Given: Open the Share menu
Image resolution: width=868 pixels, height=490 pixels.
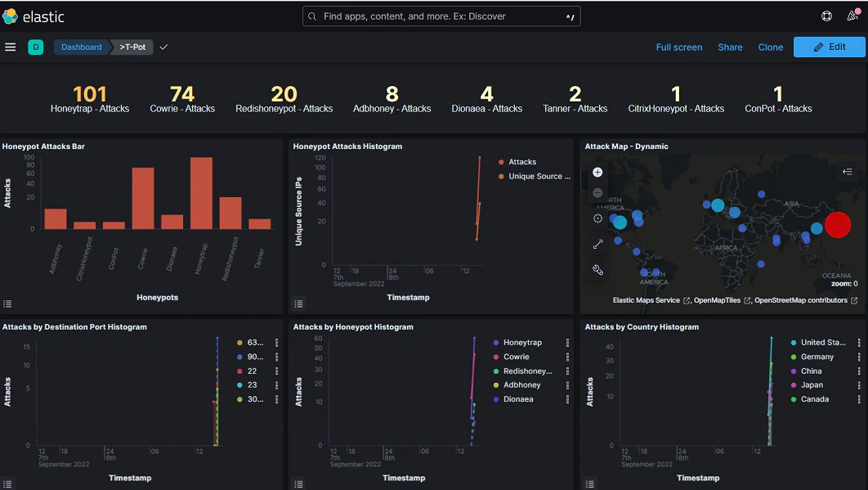Looking at the screenshot, I should coord(730,47).
